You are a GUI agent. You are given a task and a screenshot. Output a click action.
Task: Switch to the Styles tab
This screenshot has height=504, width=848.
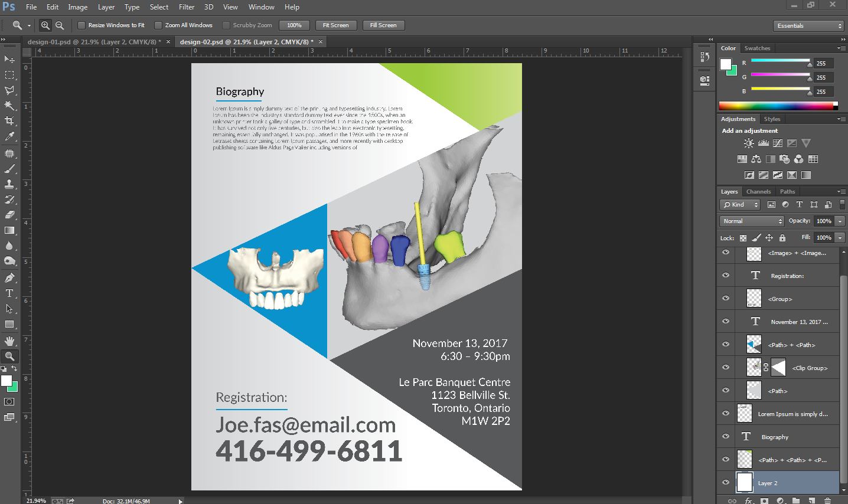[772, 119]
